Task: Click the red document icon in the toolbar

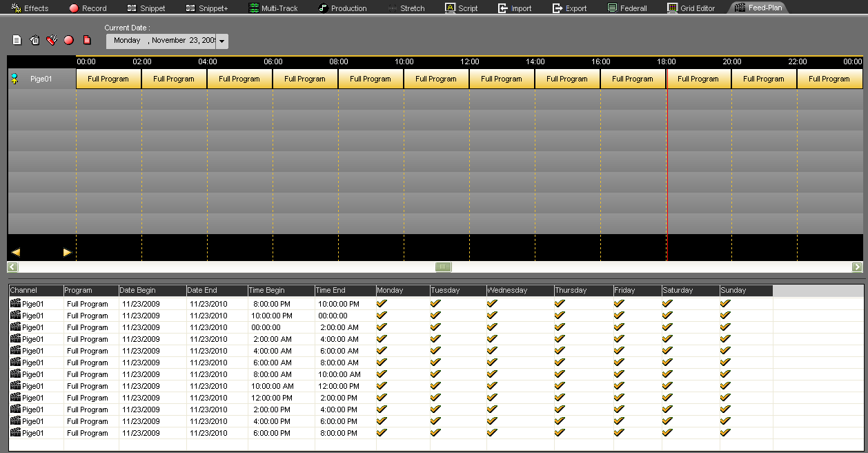Action: click(87, 41)
